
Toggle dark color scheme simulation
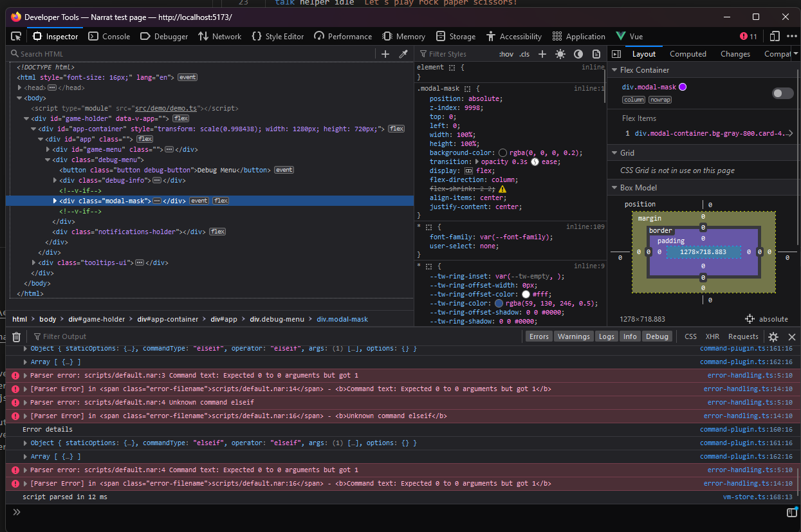(578, 54)
